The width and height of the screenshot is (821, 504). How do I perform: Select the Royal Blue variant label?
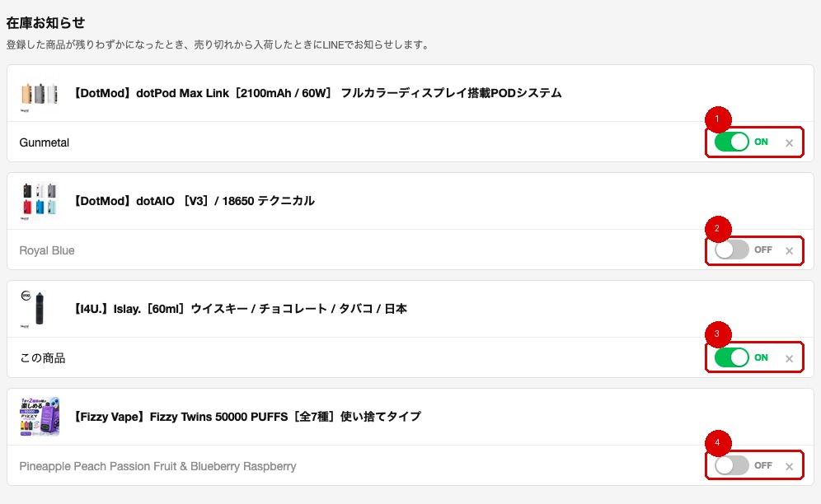[x=47, y=250]
